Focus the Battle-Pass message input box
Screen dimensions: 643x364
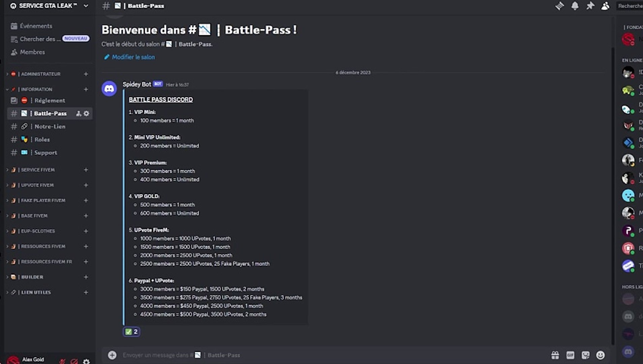330,355
